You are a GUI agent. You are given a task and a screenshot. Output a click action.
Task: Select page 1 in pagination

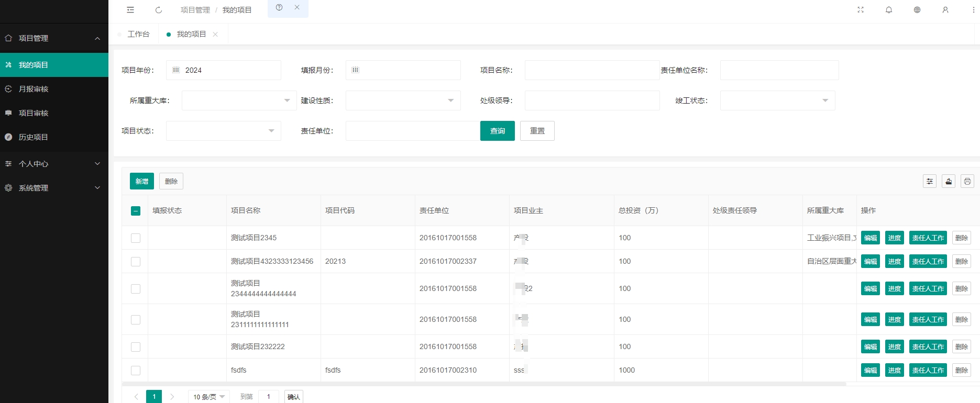point(154,397)
